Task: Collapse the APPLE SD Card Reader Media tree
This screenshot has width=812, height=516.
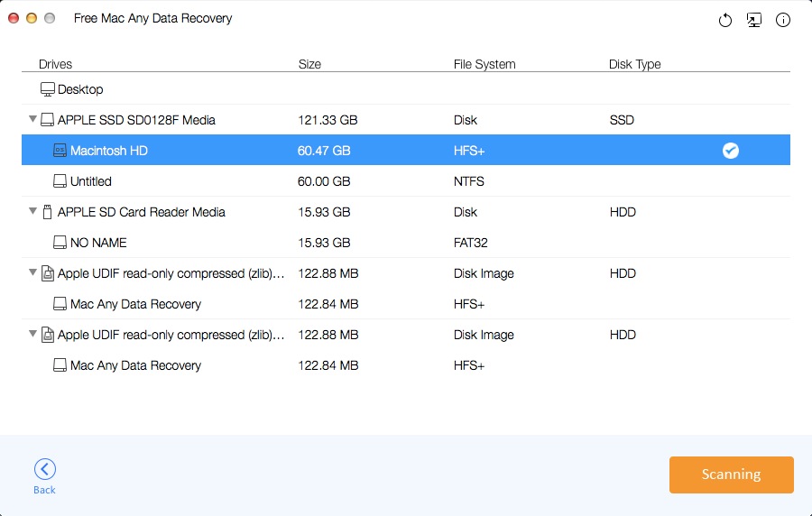Action: coord(33,212)
